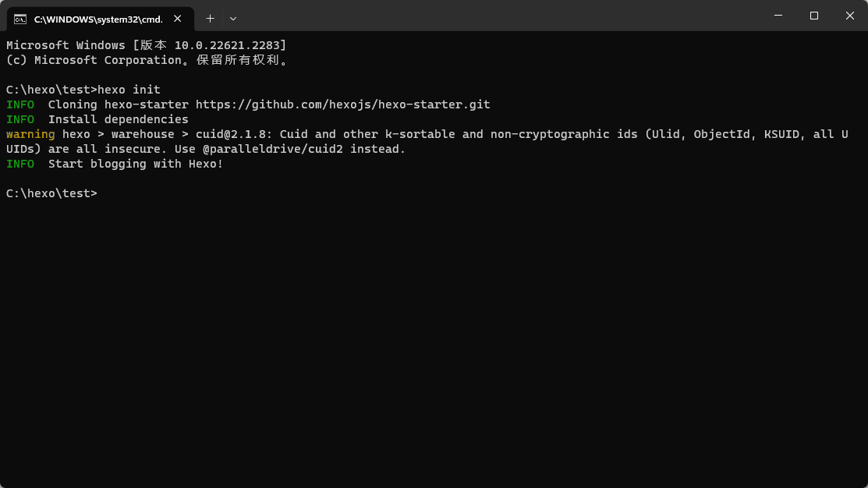
Task: Click the cmd icon in the tab
Action: click(20, 18)
